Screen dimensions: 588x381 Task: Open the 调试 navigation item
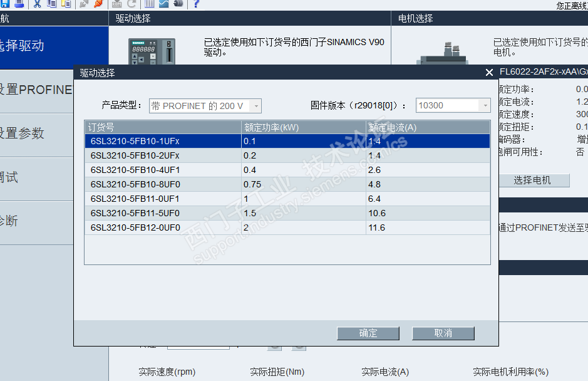coord(37,179)
